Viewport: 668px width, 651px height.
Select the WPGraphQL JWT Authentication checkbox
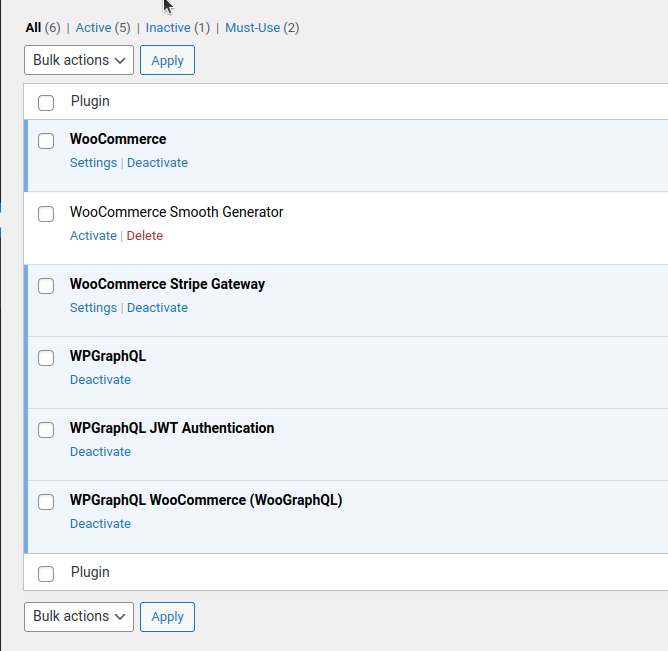click(46, 430)
